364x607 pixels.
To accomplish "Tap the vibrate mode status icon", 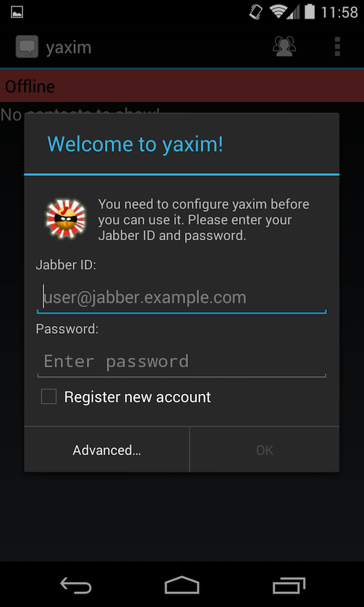I will [x=255, y=12].
